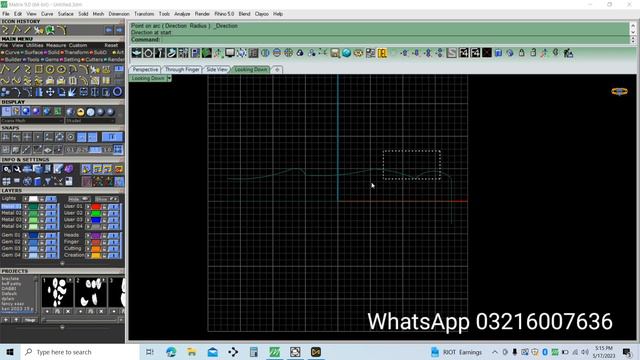Screen dimensions: 640x360
Task: Open Utilities in the Main Menu
Action: tap(34, 45)
